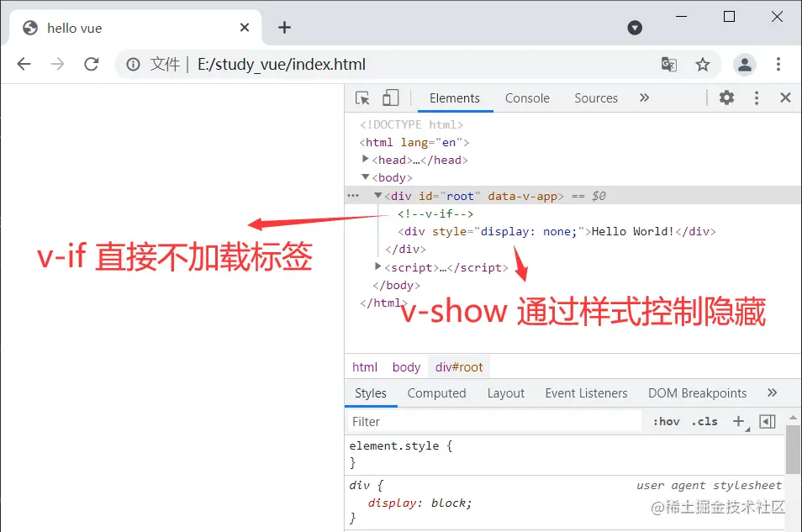
Task: Click the translate page icon
Action: coord(668,64)
